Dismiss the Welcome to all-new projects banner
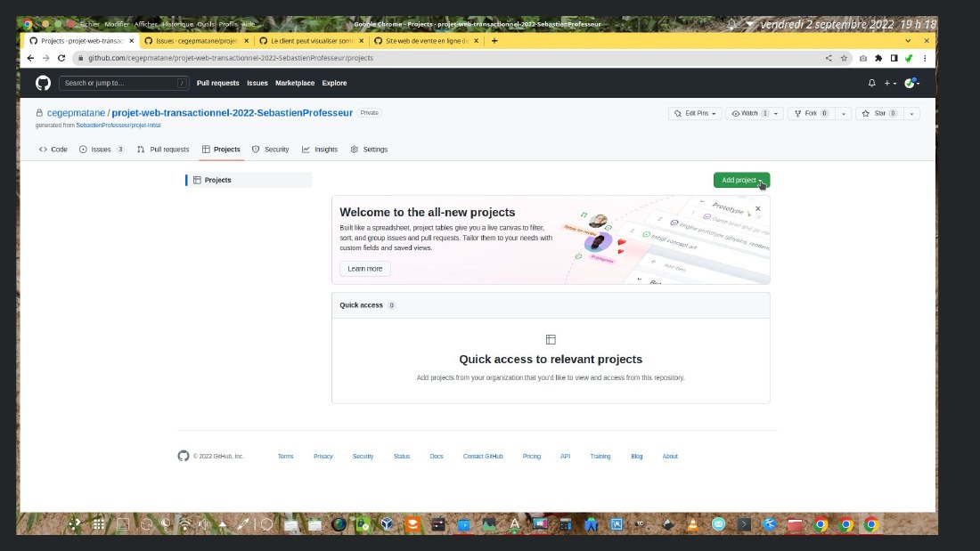This screenshot has height=551, width=980. (x=758, y=208)
